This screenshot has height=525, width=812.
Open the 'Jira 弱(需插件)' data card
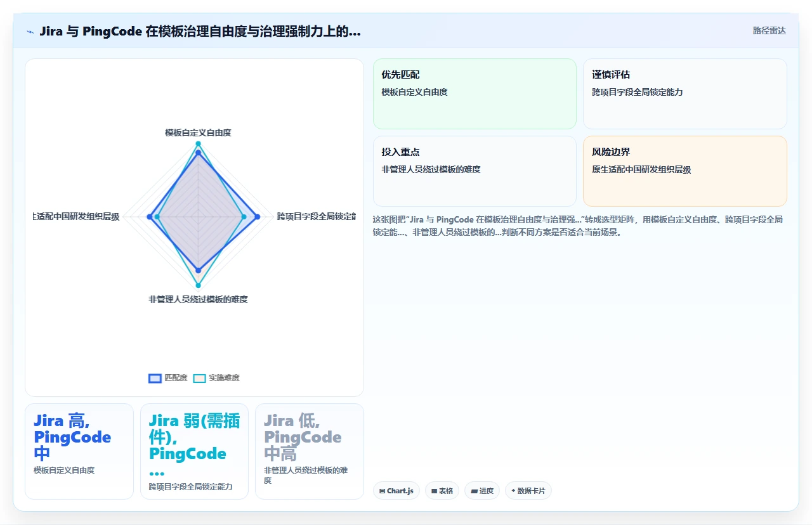tap(194, 451)
